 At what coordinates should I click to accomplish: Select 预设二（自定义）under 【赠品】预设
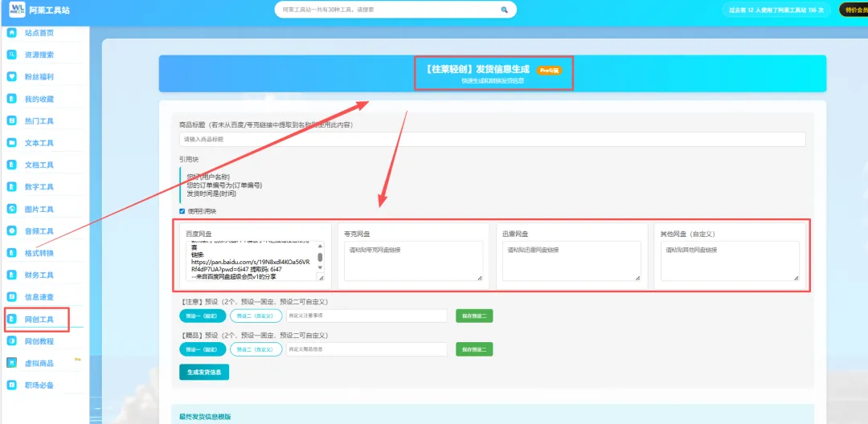[256, 349]
